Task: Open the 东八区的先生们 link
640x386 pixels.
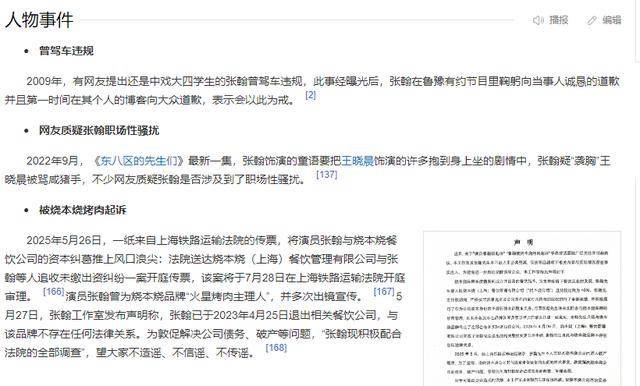Action: 139,160
